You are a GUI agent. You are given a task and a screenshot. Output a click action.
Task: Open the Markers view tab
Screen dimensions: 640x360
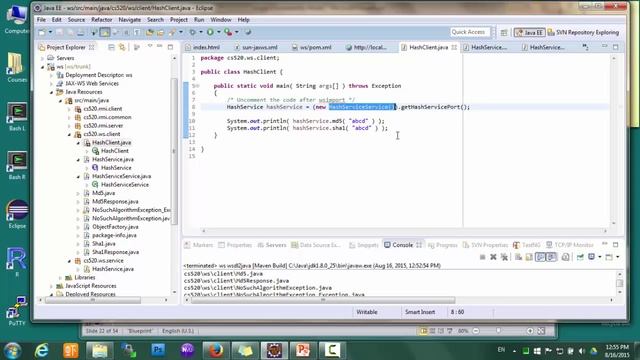pos(199,245)
